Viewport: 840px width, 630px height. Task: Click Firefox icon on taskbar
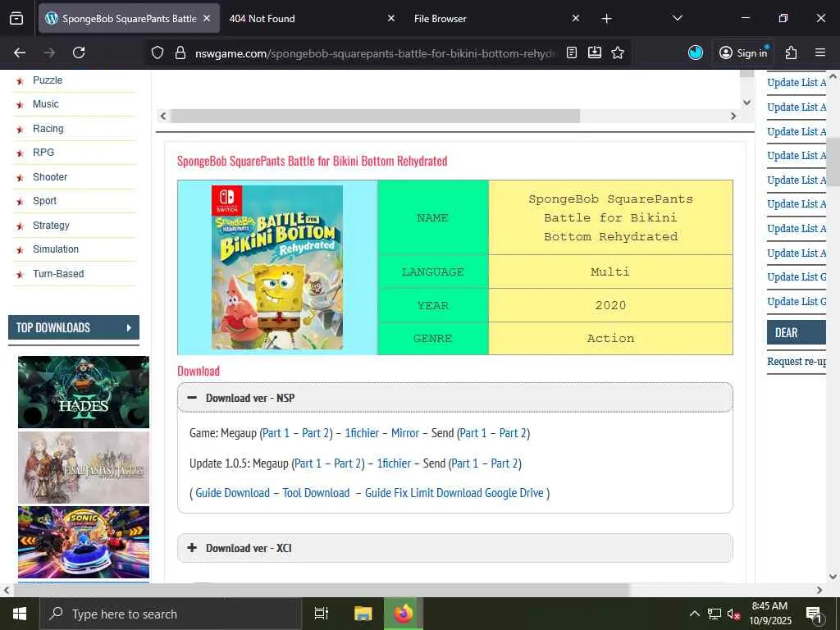(x=404, y=614)
